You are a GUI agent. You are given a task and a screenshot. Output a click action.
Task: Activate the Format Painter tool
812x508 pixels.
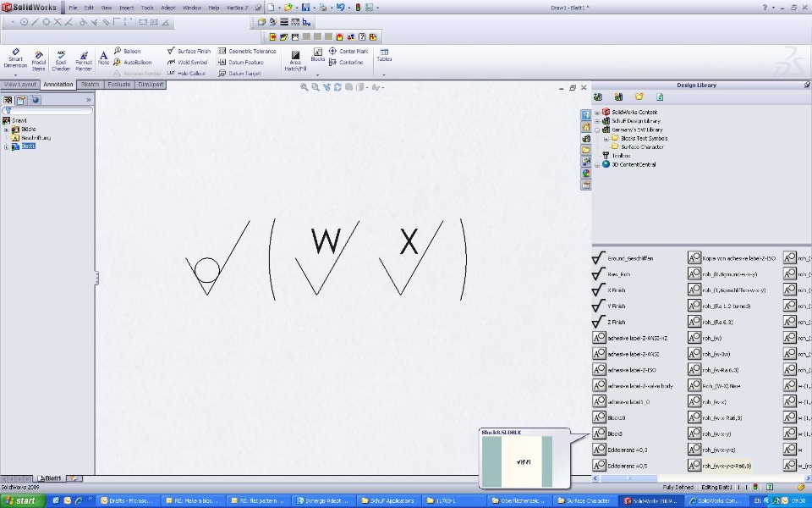[84, 61]
